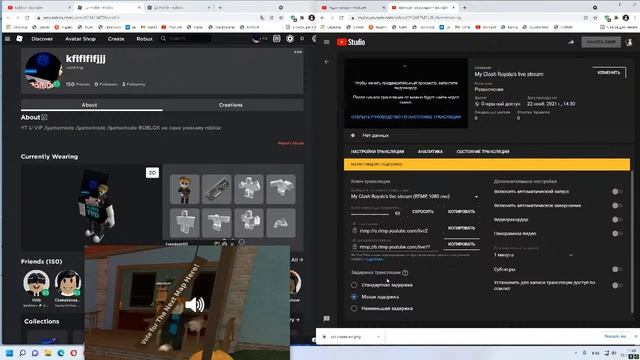Toggle the subtitles (Субтитры) switch
Screen dimensions: 640x360
617,269
